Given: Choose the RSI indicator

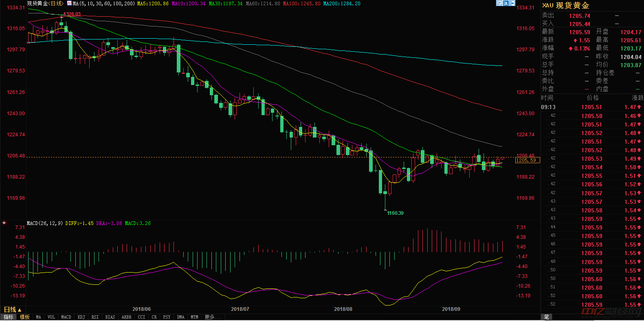Looking at the screenshot, I should click(x=95, y=317).
